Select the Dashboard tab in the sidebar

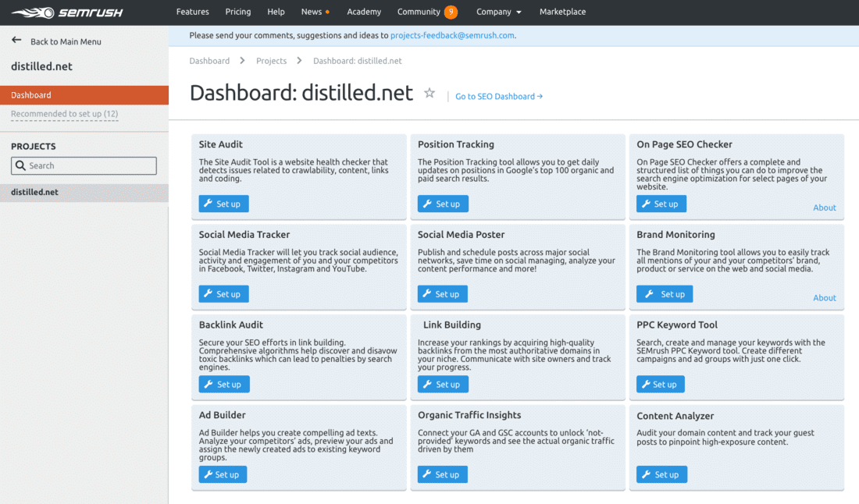tap(31, 94)
